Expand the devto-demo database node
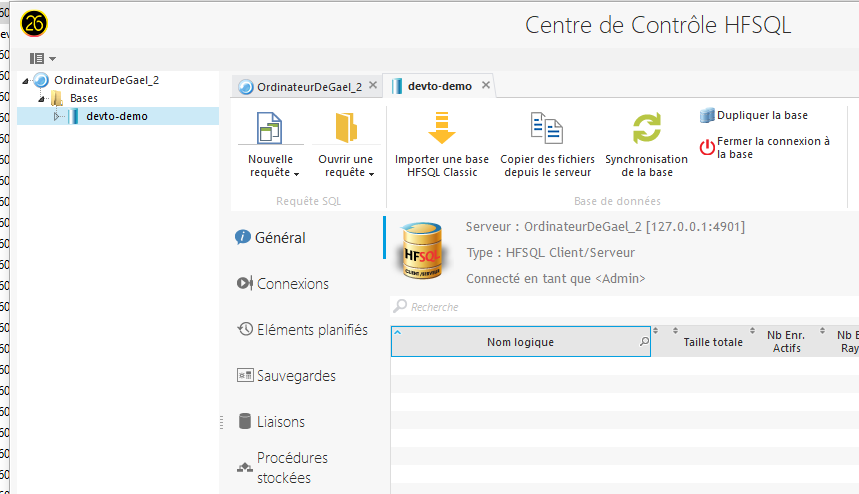 [56, 116]
